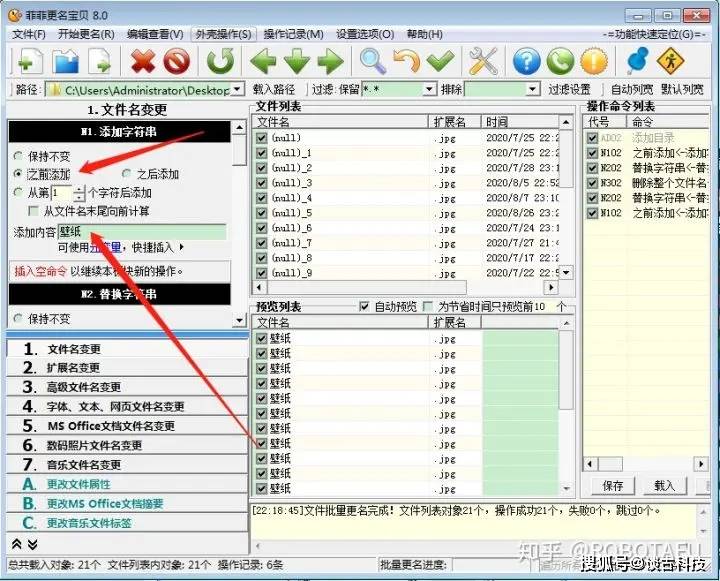Screen dimensions: 720x581
Task: Click the 过滤设置 button
Action: (x=569, y=89)
